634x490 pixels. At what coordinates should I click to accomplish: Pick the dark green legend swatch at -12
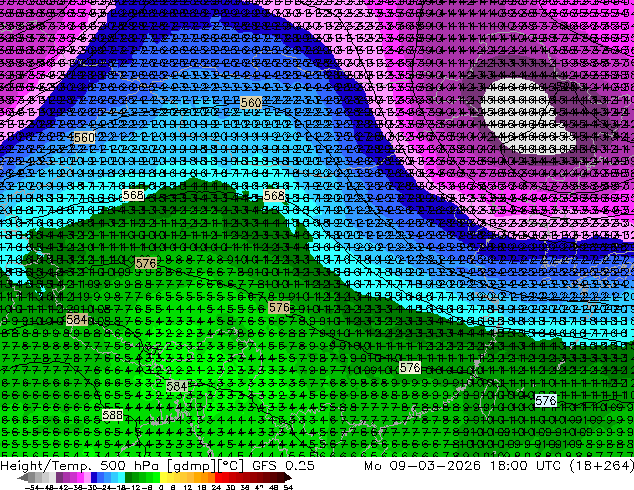pos(129,477)
